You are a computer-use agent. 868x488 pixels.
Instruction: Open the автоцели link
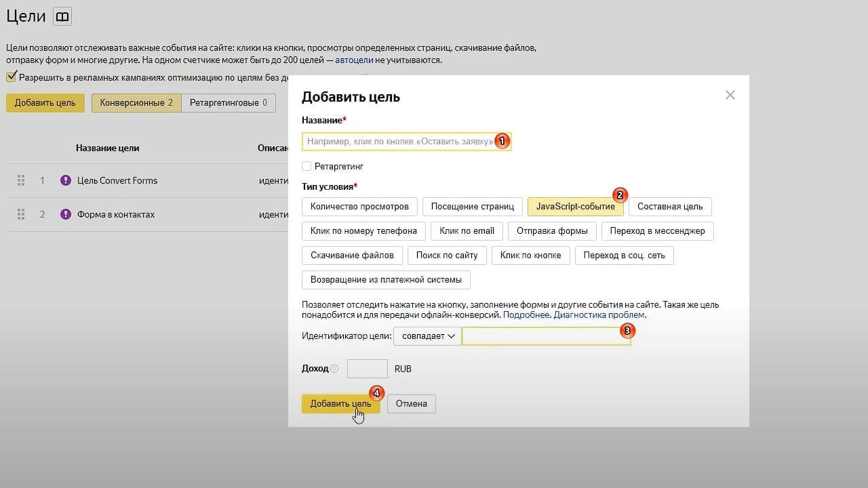tap(354, 60)
